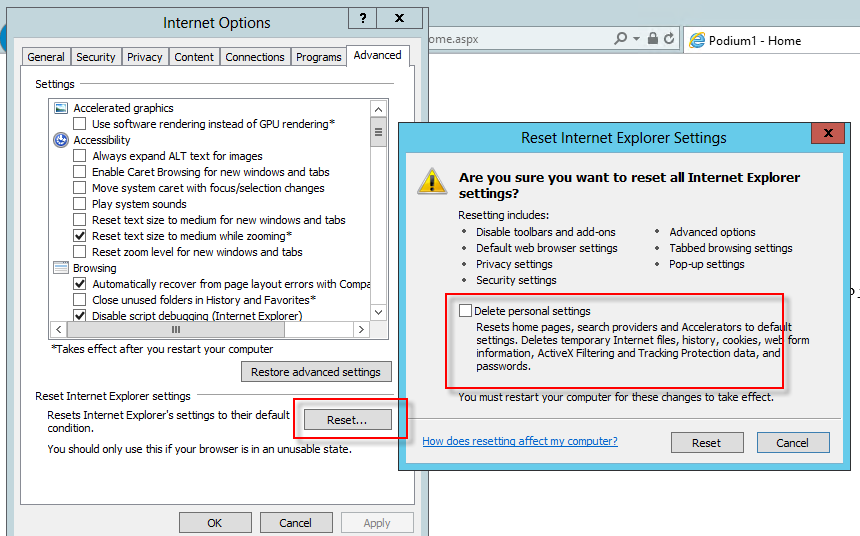Image resolution: width=860 pixels, height=536 pixels.
Task: Click the disabled Apply button
Action: point(377,523)
